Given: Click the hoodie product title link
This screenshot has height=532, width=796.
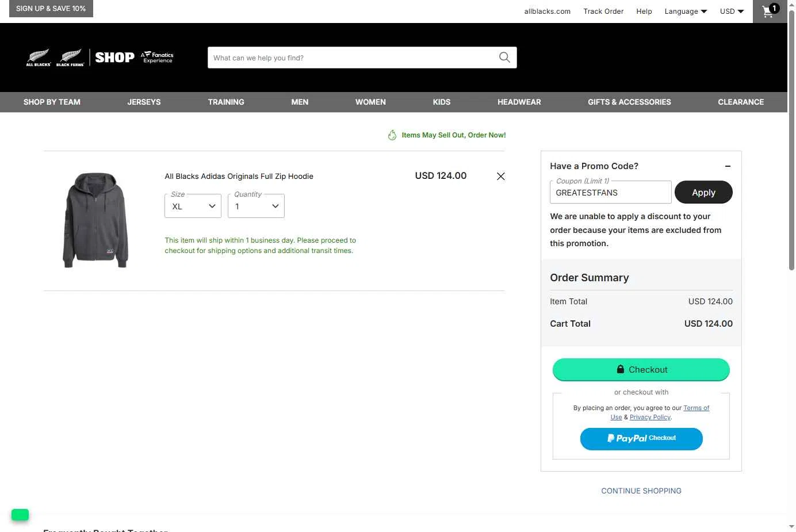Looking at the screenshot, I should click(239, 177).
